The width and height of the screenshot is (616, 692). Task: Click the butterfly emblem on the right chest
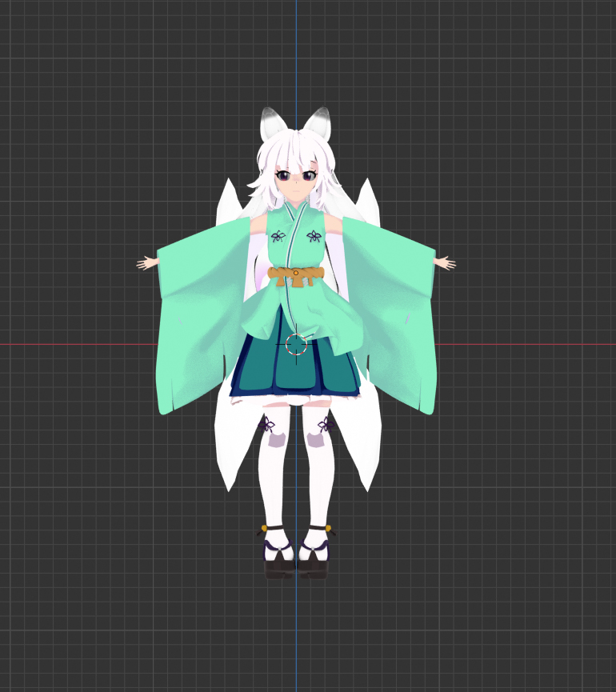click(x=314, y=236)
